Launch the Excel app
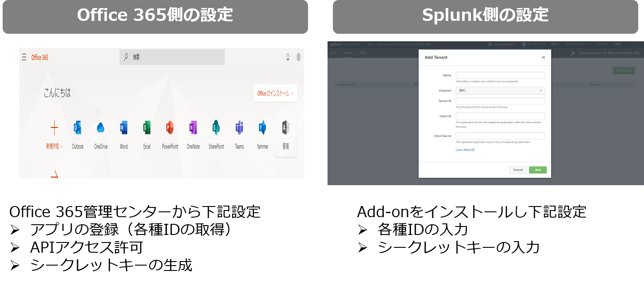Screen dimensions: 644x298 coord(147,135)
